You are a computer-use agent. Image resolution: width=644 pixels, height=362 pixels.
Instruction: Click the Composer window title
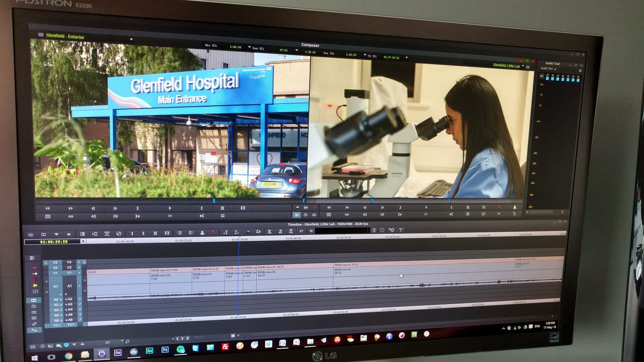(x=310, y=45)
